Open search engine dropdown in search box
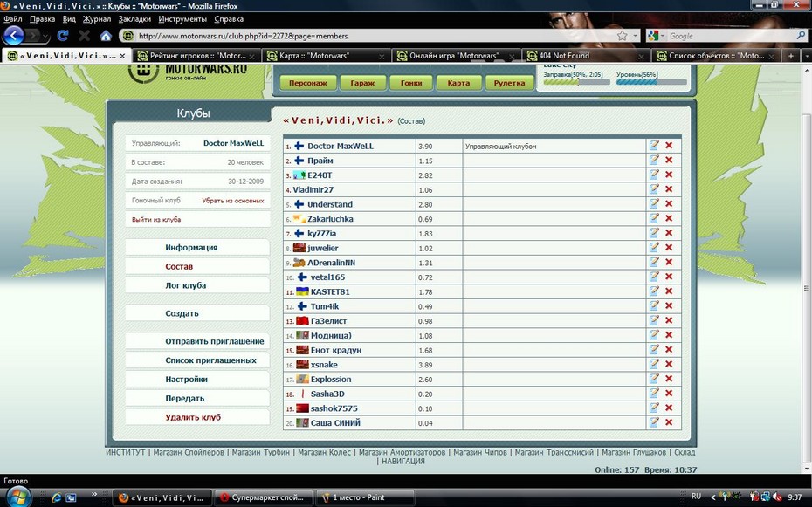The height and width of the screenshot is (507, 812). pyautogui.click(x=656, y=36)
